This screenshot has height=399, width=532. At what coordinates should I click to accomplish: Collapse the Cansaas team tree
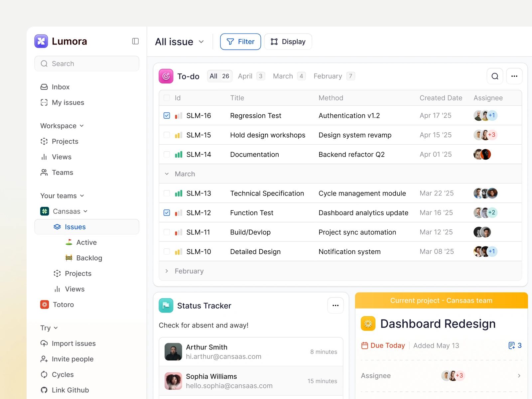point(85,211)
